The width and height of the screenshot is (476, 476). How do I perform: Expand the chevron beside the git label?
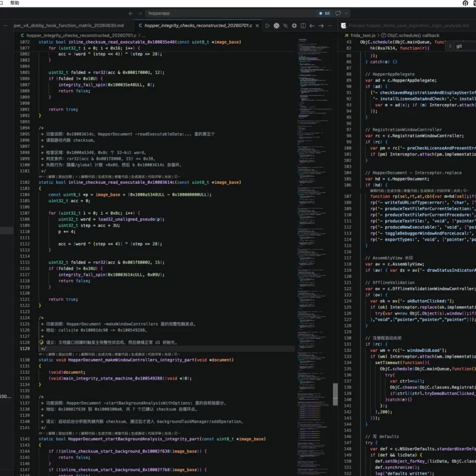[450, 46]
